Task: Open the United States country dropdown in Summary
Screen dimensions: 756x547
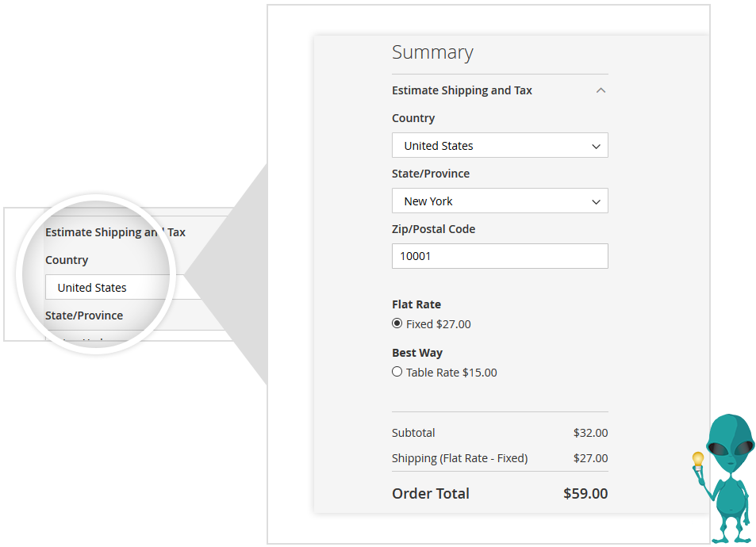Action: click(500, 146)
